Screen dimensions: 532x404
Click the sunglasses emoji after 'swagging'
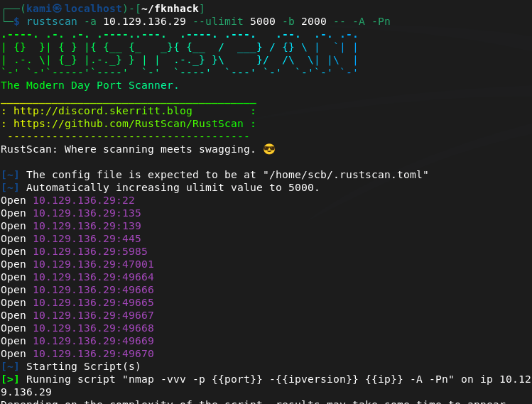pyautogui.click(x=268, y=150)
